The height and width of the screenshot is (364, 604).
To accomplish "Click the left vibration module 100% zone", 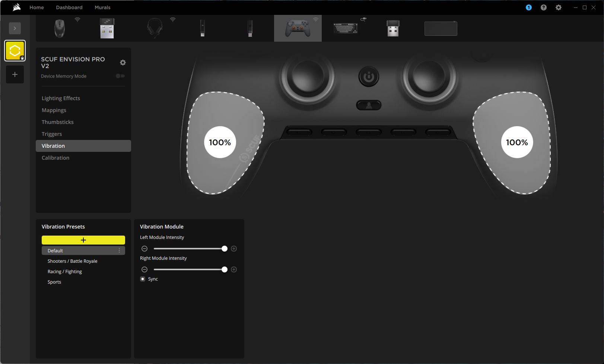I will pyautogui.click(x=220, y=142).
